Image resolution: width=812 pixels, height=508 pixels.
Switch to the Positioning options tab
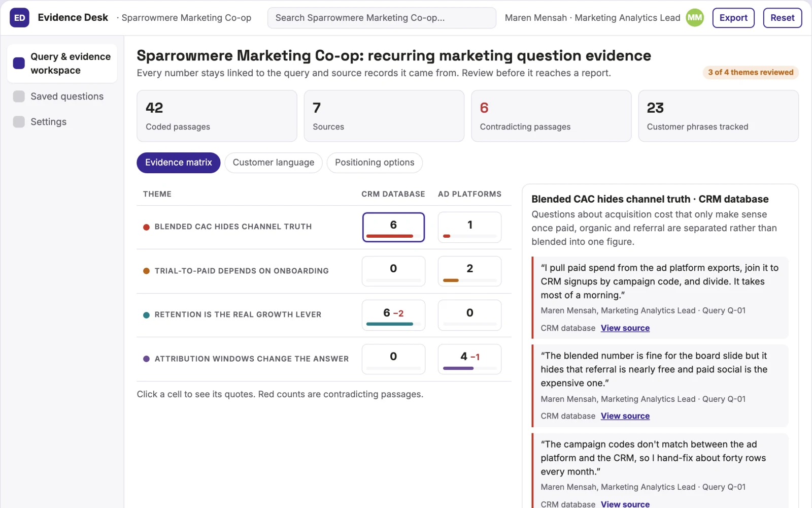pyautogui.click(x=375, y=163)
